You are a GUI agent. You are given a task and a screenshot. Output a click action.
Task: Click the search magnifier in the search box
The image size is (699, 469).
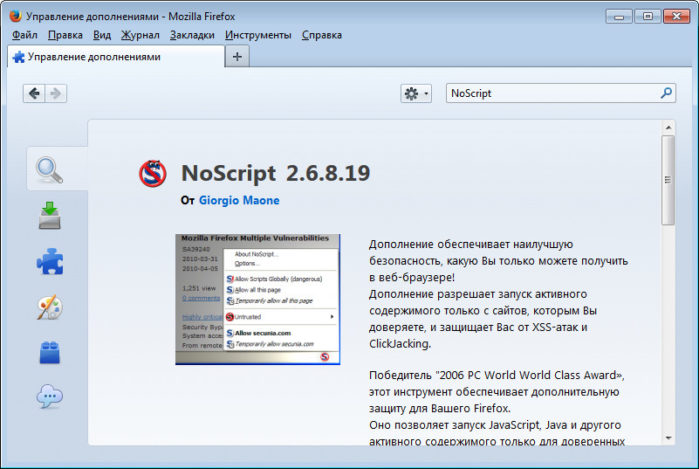667,93
